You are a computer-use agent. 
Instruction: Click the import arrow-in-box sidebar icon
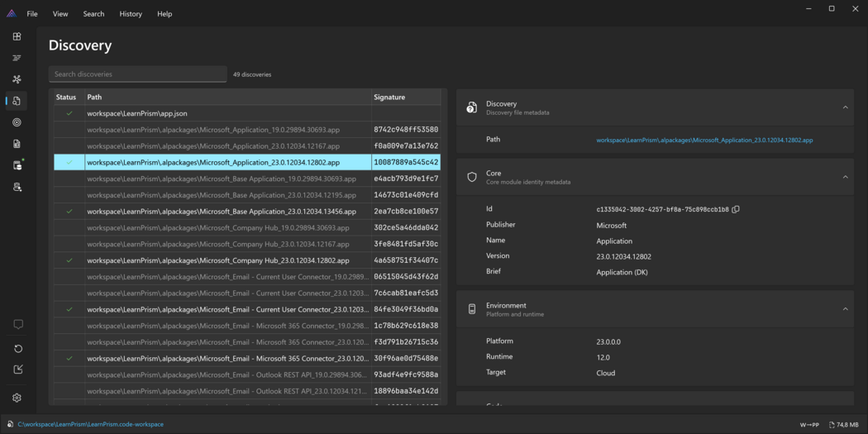(17, 370)
